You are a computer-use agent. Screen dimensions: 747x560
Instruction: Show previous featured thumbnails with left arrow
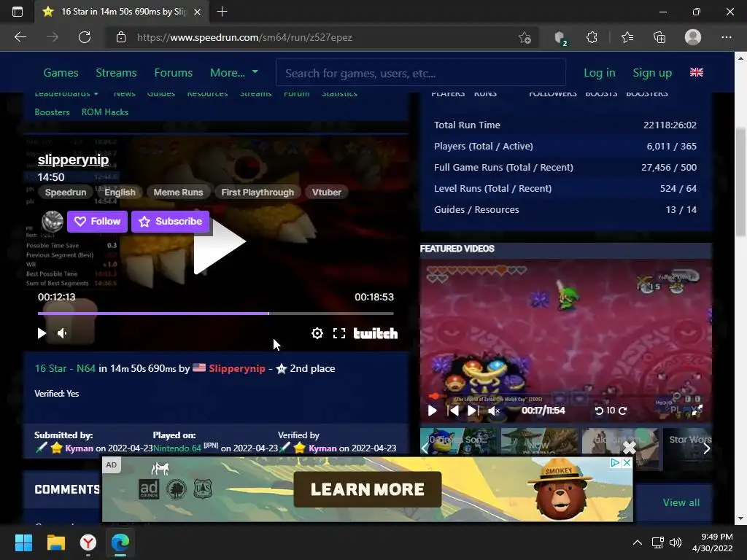(x=425, y=448)
